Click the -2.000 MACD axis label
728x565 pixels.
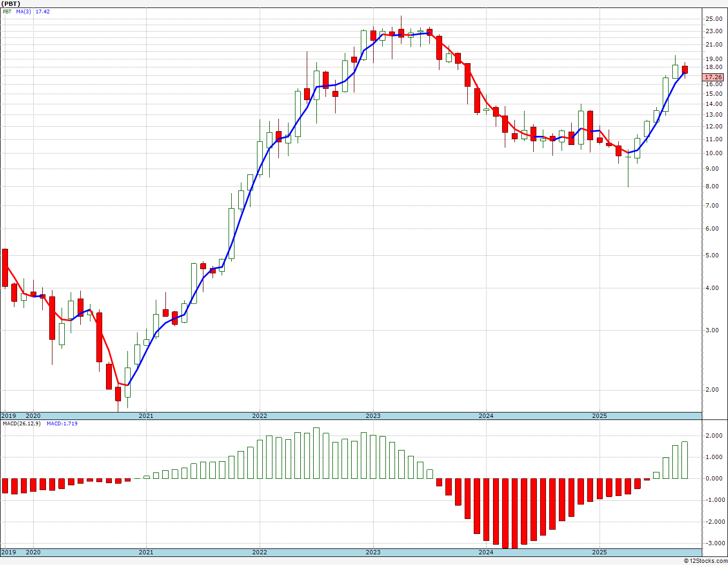(714, 522)
